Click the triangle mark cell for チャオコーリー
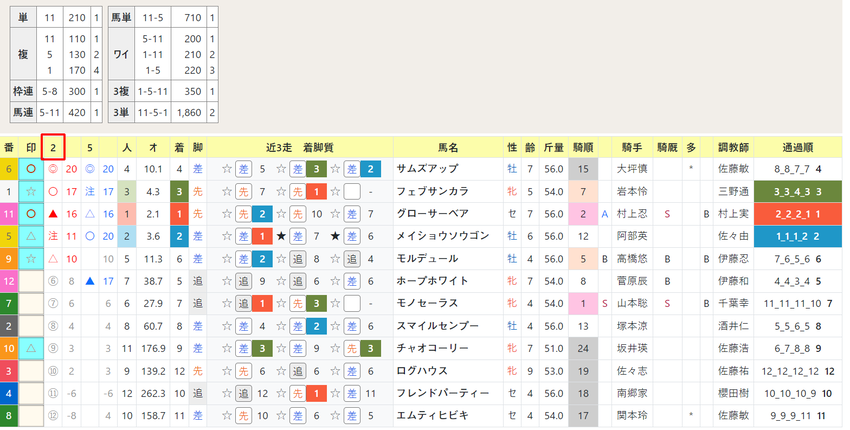Image resolution: width=850 pixels, height=430 pixels. [x=31, y=348]
